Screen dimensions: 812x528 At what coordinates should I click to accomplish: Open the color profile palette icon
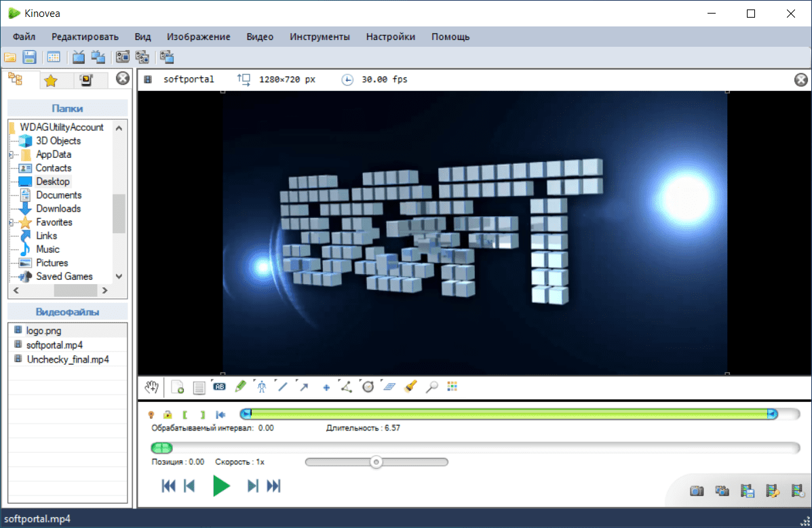coord(452,386)
